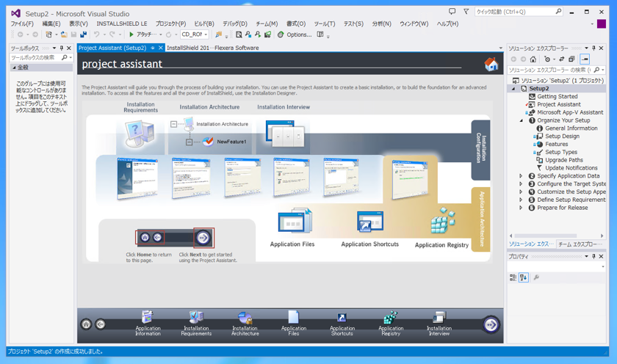Expand Customize the Setup Appearance node
Screen dimensions: 617x364
click(x=521, y=192)
